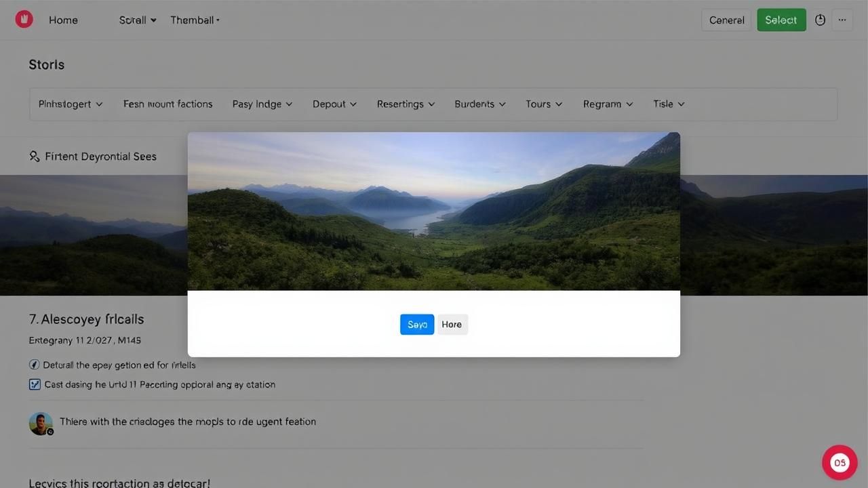Screen dimensions: 868x488
Task: Click the user avatar in comment row
Action: click(41, 423)
